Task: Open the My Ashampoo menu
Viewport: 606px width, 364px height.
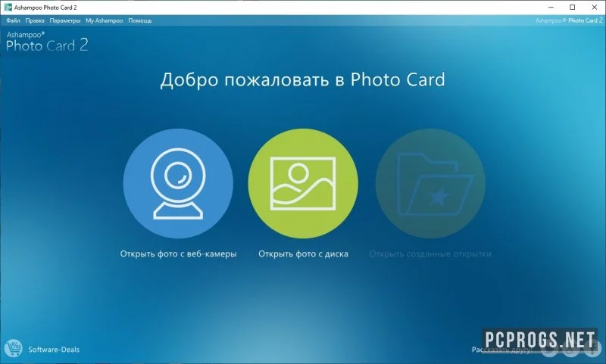Action: click(104, 20)
